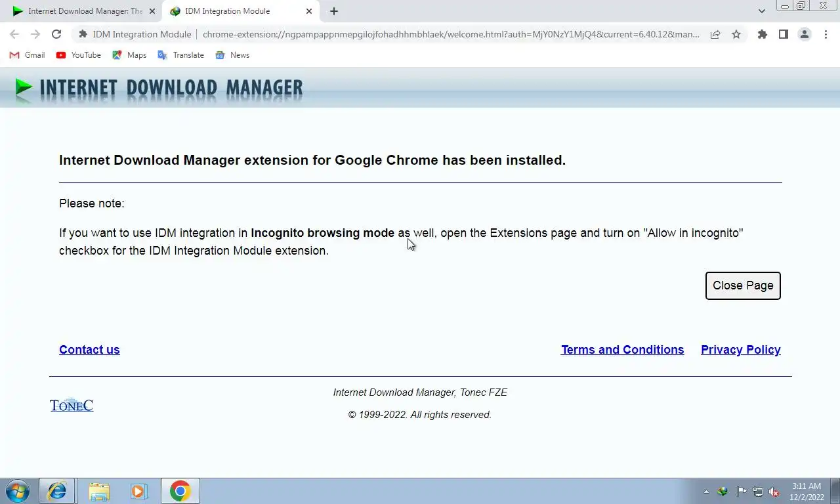Click the Internet Download Manager header logo
The width and height of the screenshot is (840, 504).
(159, 88)
